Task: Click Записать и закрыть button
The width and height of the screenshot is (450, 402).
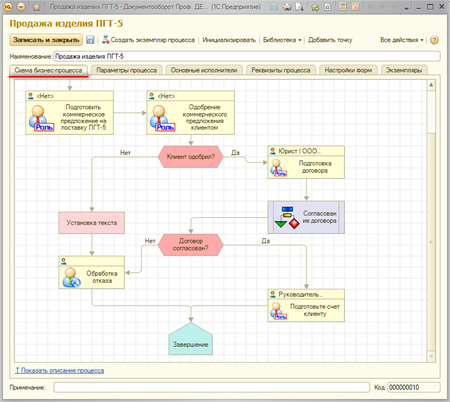Action: (46, 40)
